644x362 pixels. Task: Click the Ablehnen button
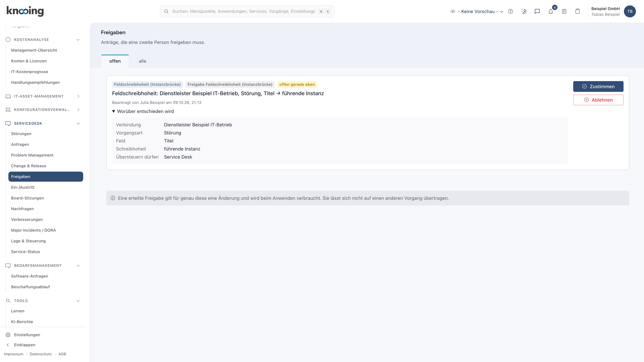point(598,100)
